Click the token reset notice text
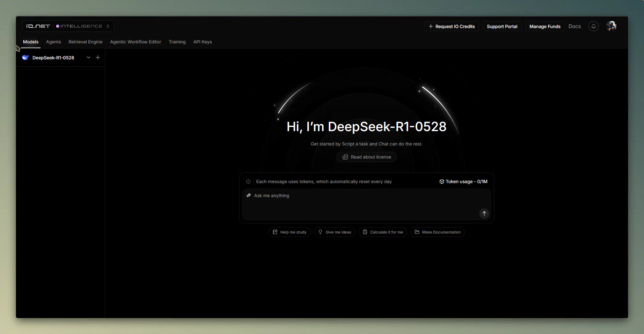Screen dimensions: 644x334 pos(324,182)
